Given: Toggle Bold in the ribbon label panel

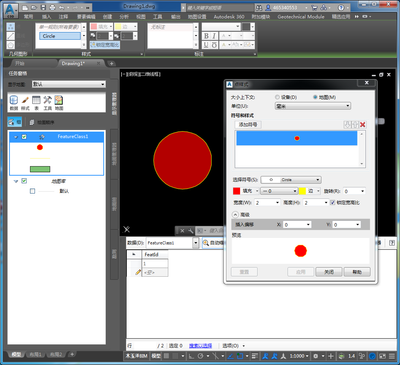Looking at the screenshot, I should tap(206, 36).
